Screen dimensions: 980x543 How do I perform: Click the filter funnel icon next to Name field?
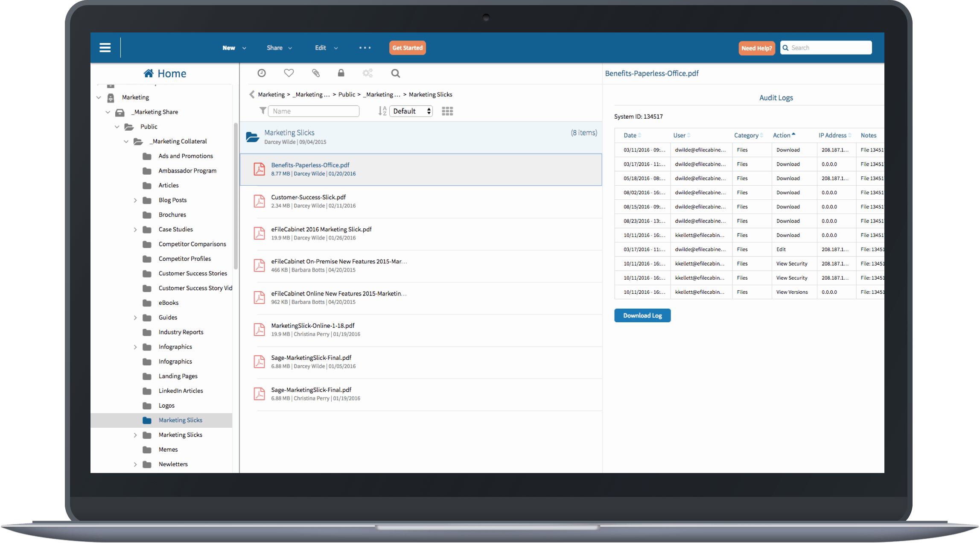click(x=262, y=111)
